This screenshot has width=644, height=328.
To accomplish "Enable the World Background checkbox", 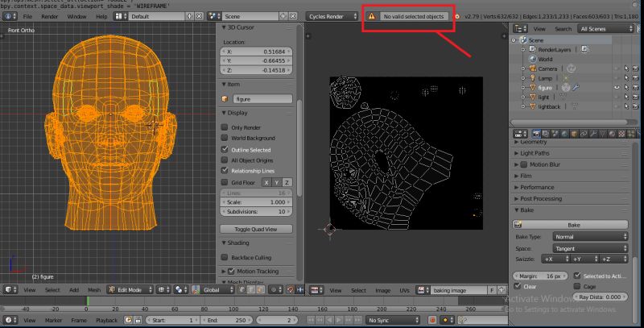I will tap(225, 138).
